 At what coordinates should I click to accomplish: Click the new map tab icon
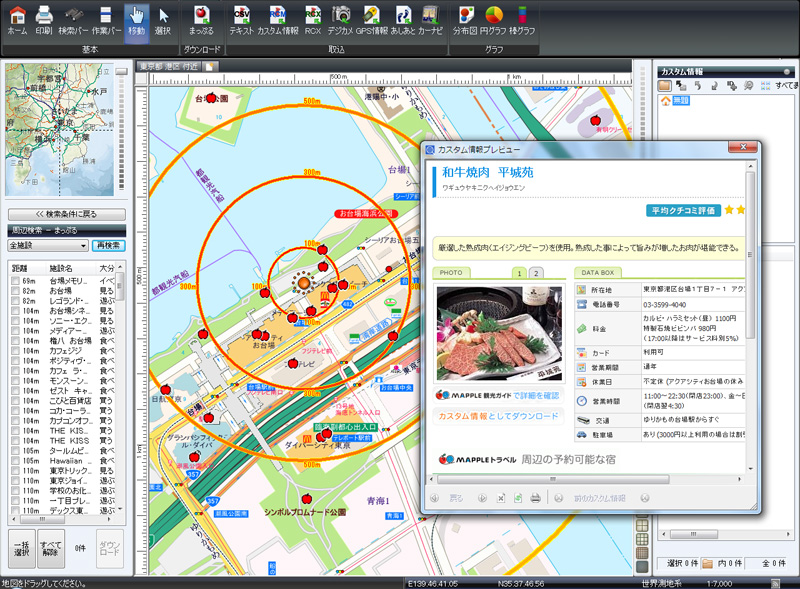pos(210,66)
